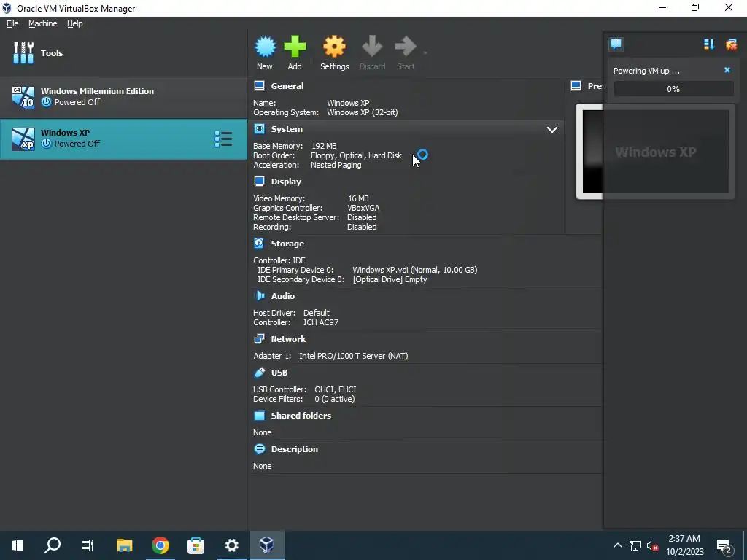The image size is (747, 560).
Task: Click Windows XP.vdi storage entry
Action: [x=414, y=270]
